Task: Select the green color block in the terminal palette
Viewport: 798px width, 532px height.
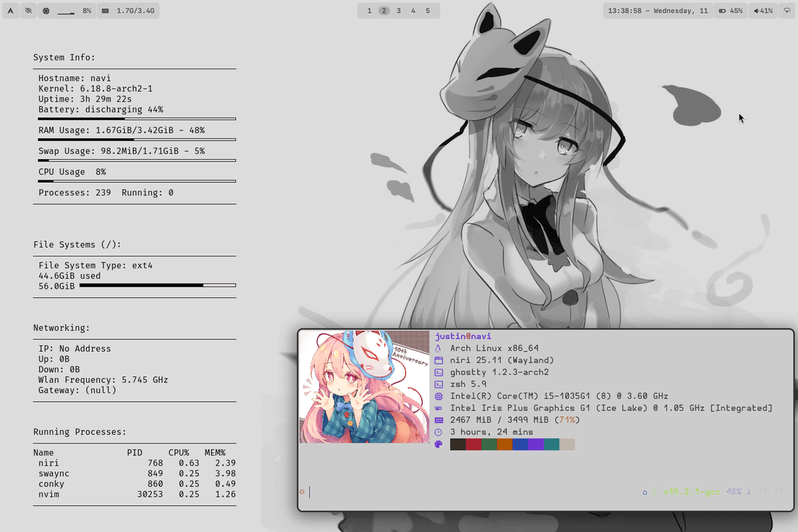Action: pos(489,444)
